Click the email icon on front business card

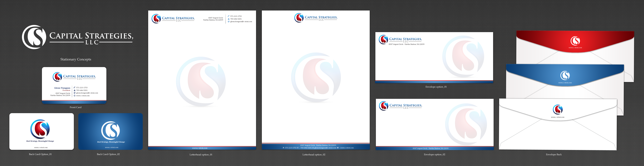[x=74, y=93]
